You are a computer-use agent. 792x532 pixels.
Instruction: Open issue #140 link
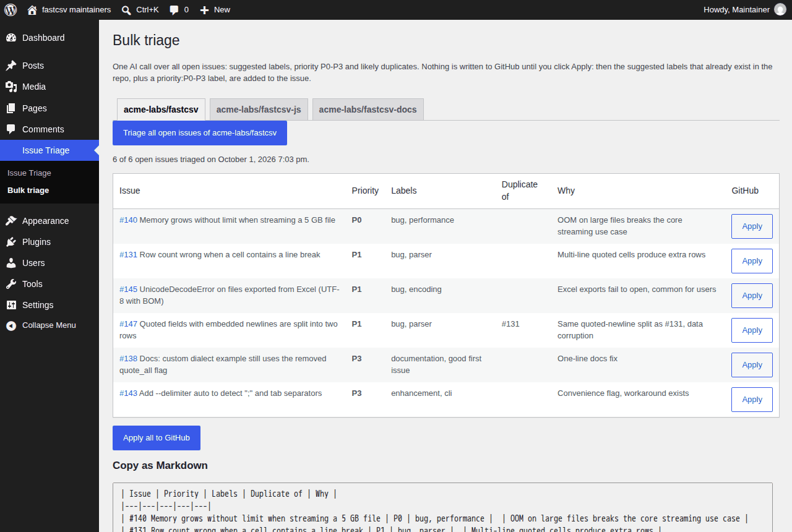[x=128, y=220]
